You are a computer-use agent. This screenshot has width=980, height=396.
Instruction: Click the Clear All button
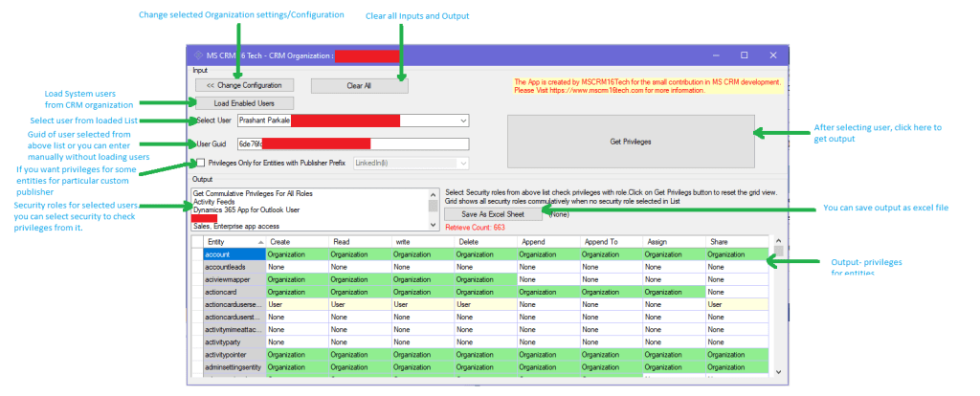(360, 85)
